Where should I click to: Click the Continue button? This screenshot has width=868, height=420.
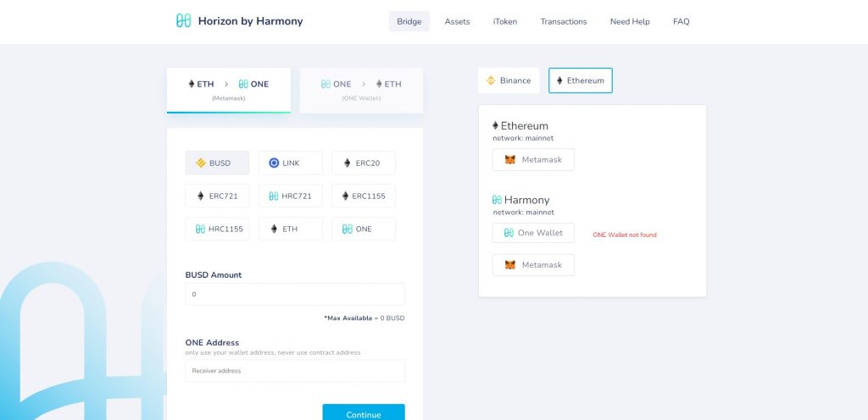pos(364,412)
